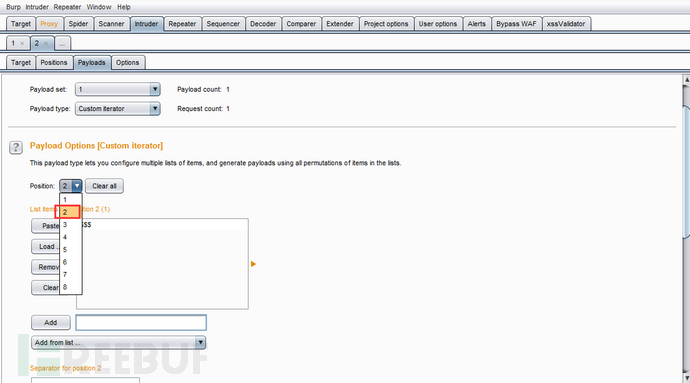The image size is (690, 383).
Task: Choose position 5 in the dropdown list
Action: [70, 250]
